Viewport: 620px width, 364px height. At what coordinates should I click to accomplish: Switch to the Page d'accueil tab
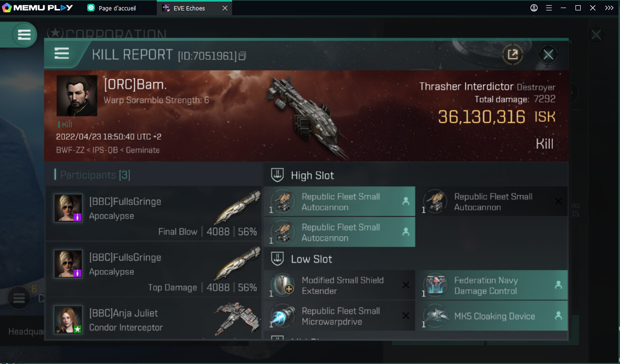pos(117,8)
